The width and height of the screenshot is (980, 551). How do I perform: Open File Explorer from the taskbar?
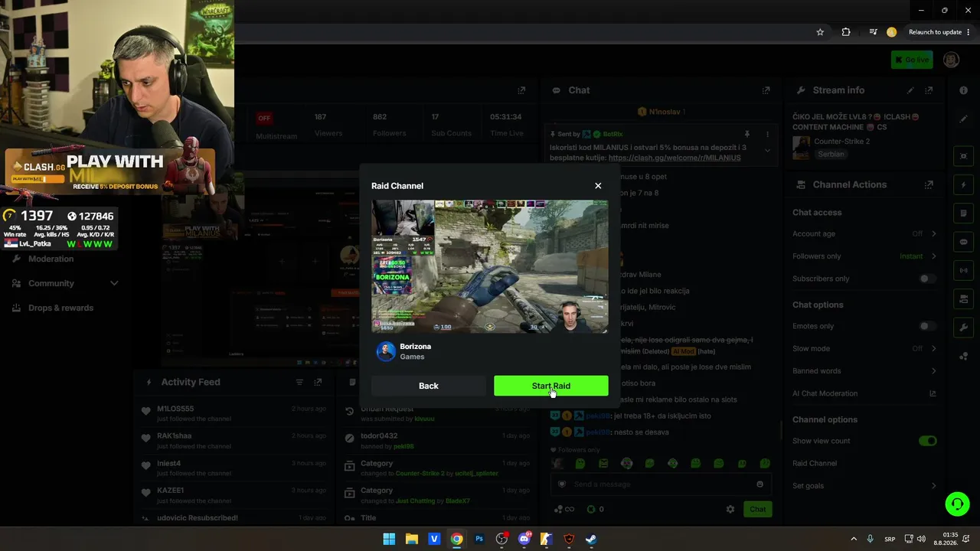(x=411, y=539)
